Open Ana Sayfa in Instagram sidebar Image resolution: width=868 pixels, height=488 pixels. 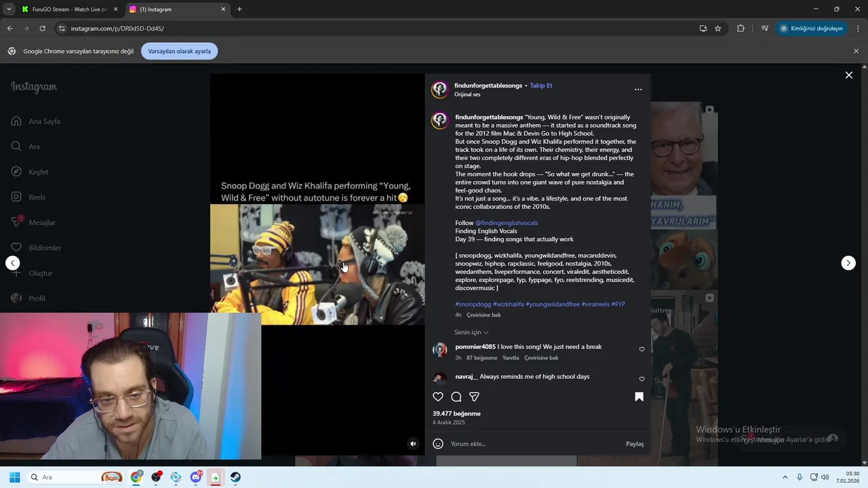coord(35,121)
